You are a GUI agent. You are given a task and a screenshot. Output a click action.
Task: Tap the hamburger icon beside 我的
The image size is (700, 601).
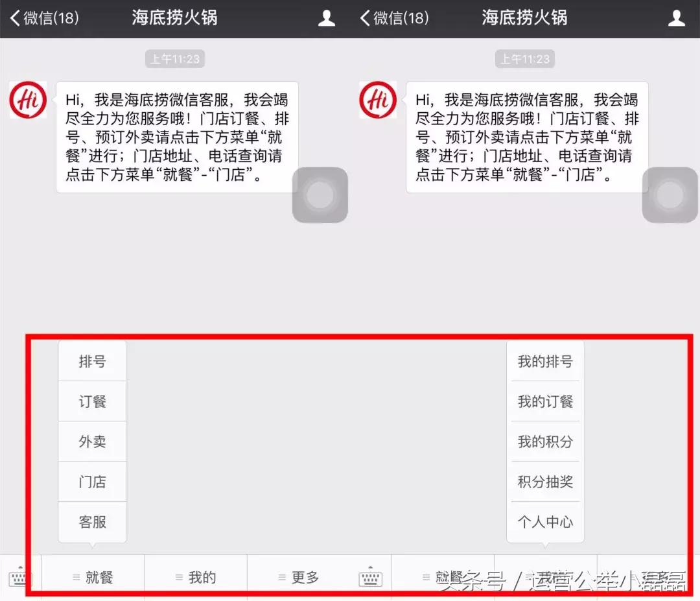180,575
